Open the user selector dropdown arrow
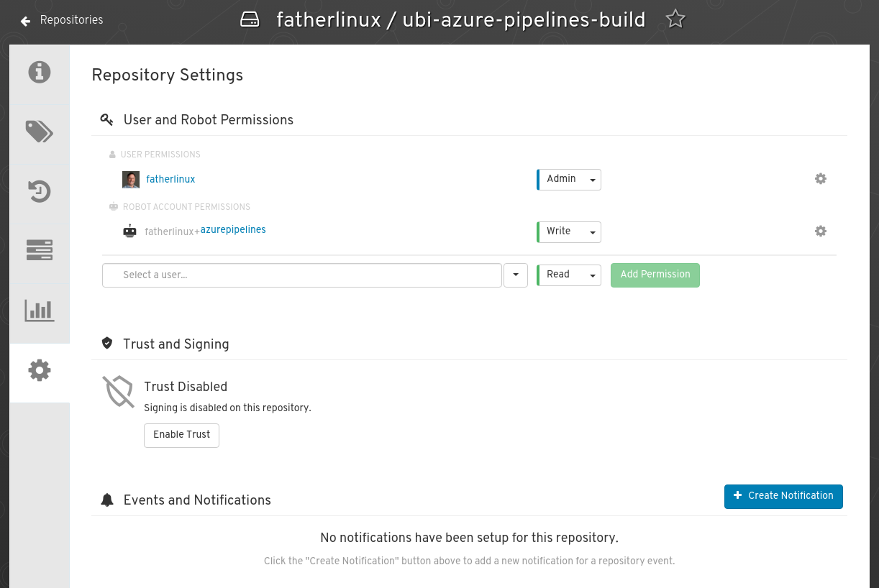 516,275
